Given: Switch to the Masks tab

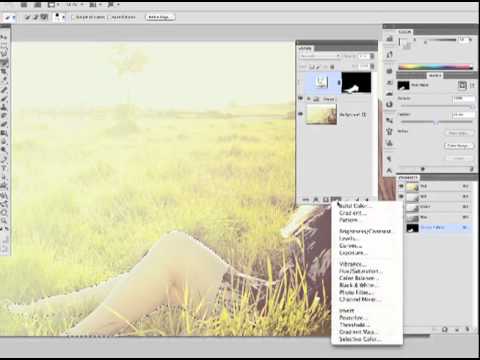Looking at the screenshot, I should 435,76.
